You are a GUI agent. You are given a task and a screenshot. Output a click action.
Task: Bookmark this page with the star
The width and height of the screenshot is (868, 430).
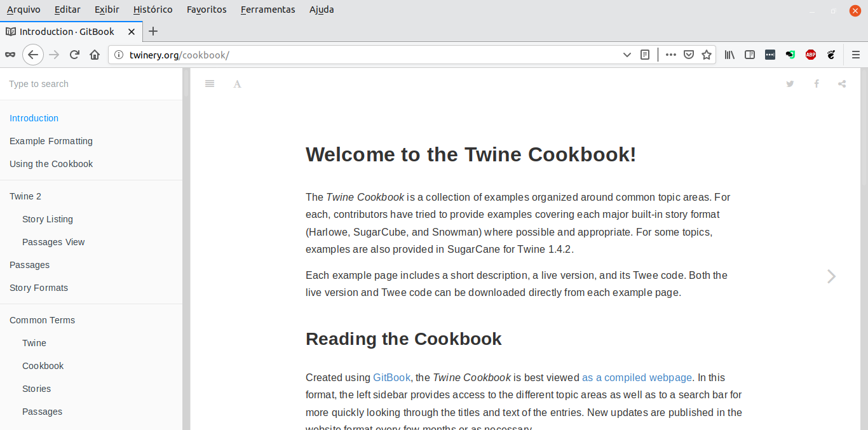pyautogui.click(x=707, y=55)
